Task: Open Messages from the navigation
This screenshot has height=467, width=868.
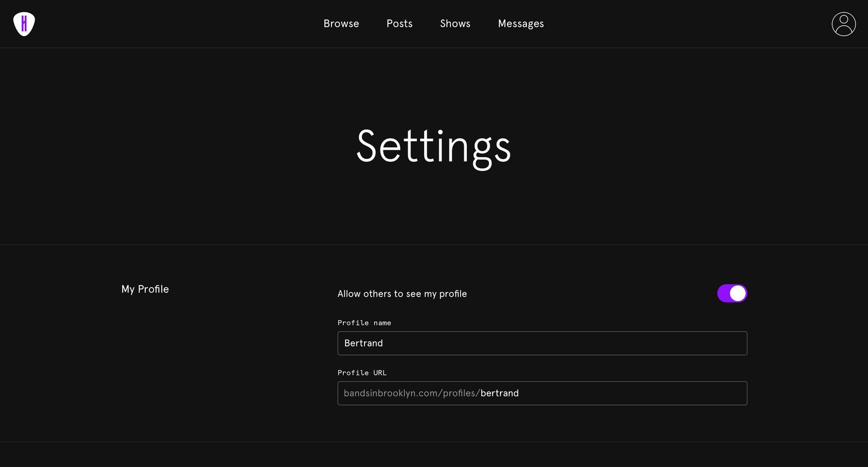Action: [521, 24]
